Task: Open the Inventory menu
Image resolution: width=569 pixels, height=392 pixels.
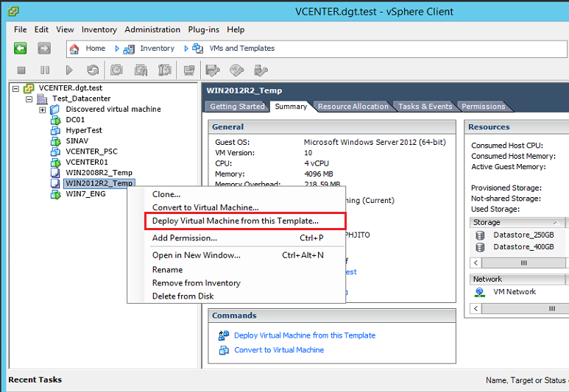Action: (x=99, y=29)
